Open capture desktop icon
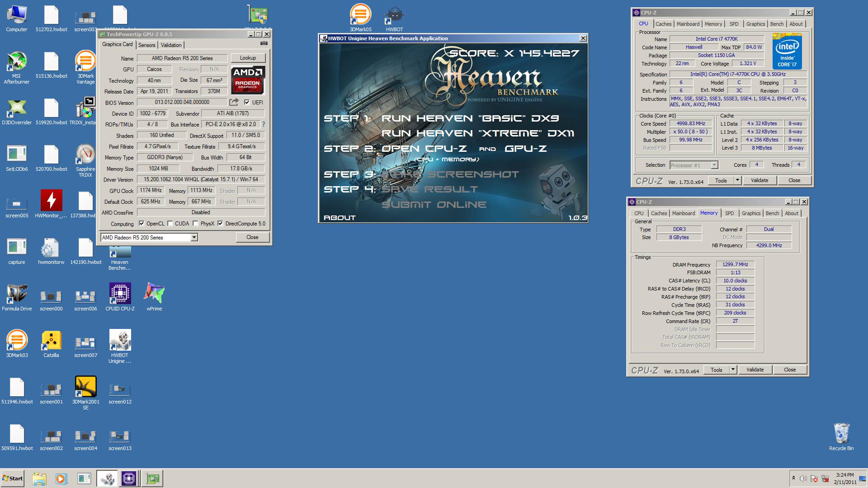Image resolution: width=868 pixels, height=488 pixels. click(x=17, y=251)
